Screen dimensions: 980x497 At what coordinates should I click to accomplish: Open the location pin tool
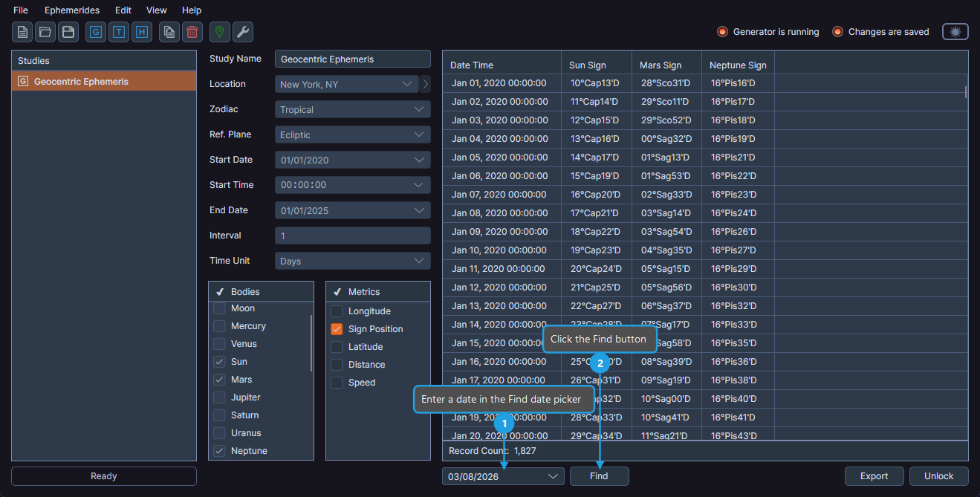pyautogui.click(x=219, y=32)
